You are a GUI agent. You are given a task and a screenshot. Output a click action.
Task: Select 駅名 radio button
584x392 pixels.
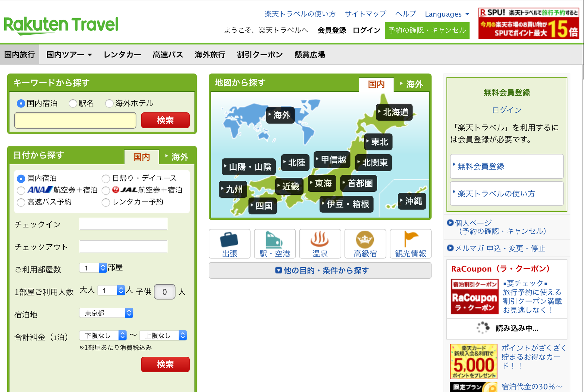point(73,104)
